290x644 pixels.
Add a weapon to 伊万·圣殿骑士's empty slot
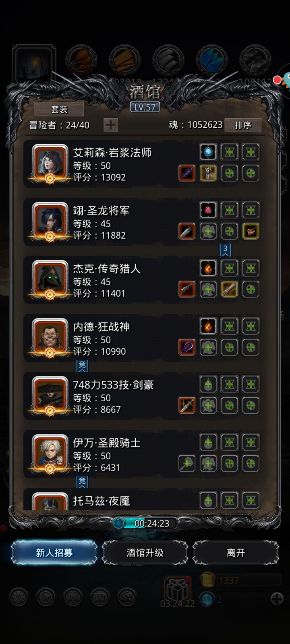[187, 463]
